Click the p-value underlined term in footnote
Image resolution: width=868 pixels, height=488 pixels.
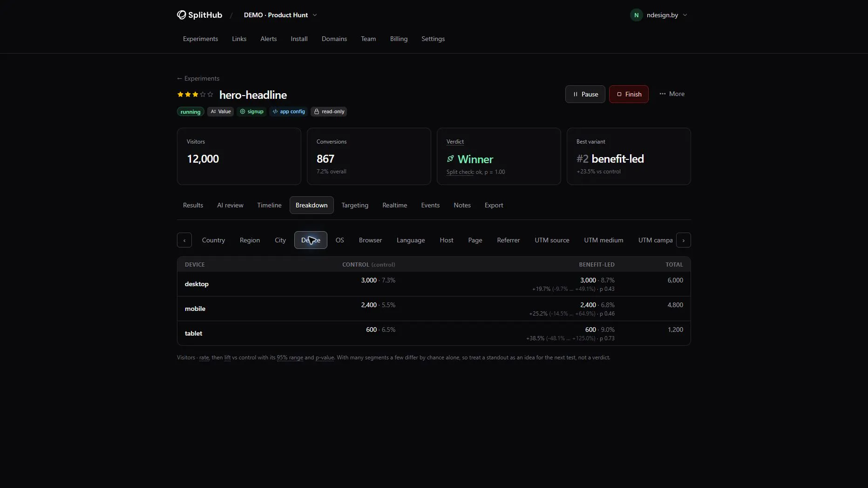(325, 357)
